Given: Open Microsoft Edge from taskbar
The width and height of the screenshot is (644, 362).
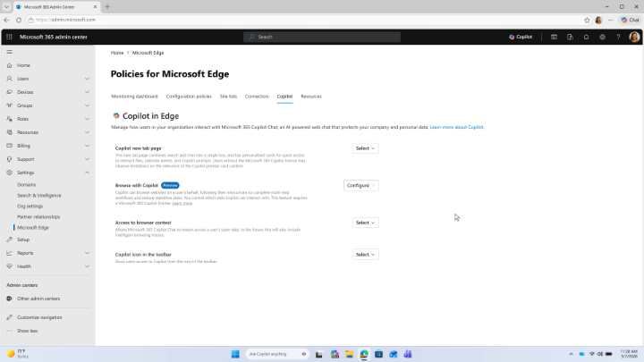Looking at the screenshot, I should click(x=364, y=354).
